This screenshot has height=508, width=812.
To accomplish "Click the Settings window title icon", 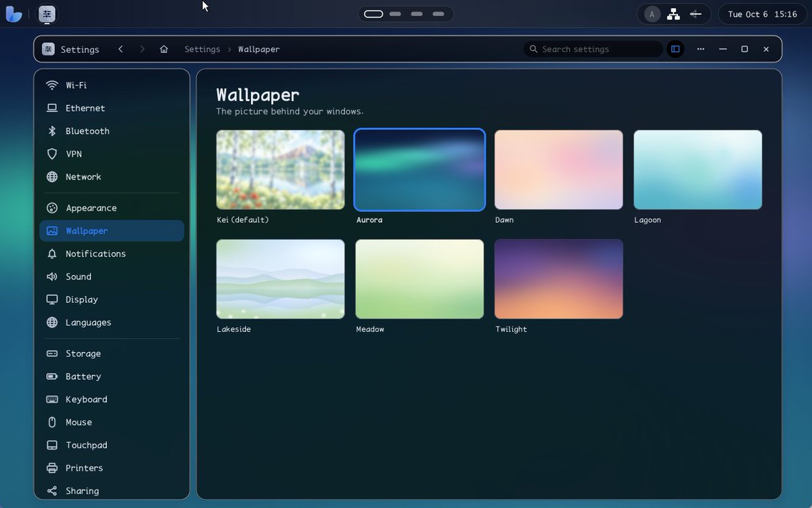I will (48, 49).
